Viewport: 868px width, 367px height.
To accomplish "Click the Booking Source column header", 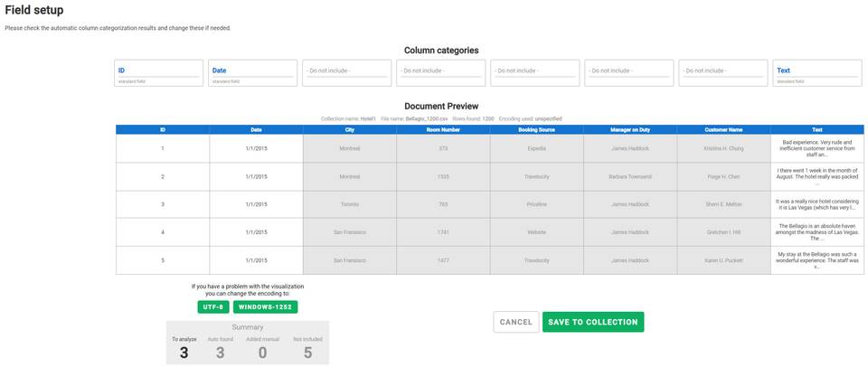I will [536, 129].
